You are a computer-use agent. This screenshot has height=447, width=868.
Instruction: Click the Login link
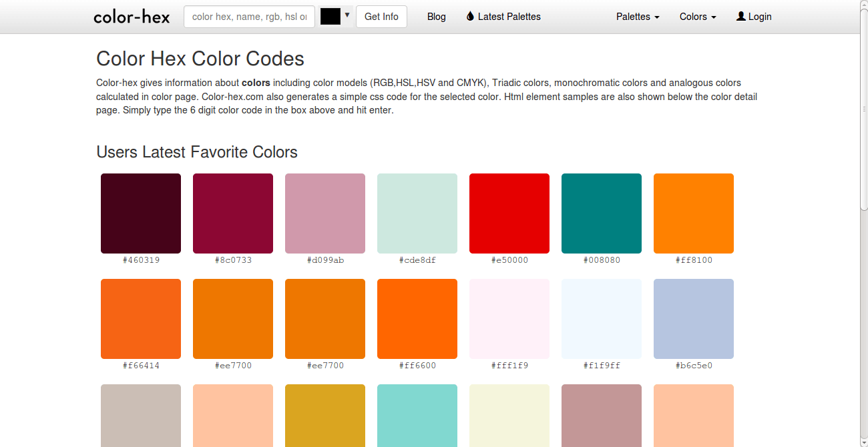(x=760, y=17)
